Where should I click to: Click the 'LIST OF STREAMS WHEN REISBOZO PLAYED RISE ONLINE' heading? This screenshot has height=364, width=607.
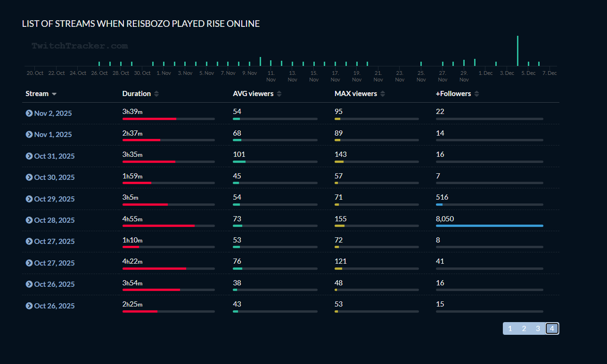point(141,24)
